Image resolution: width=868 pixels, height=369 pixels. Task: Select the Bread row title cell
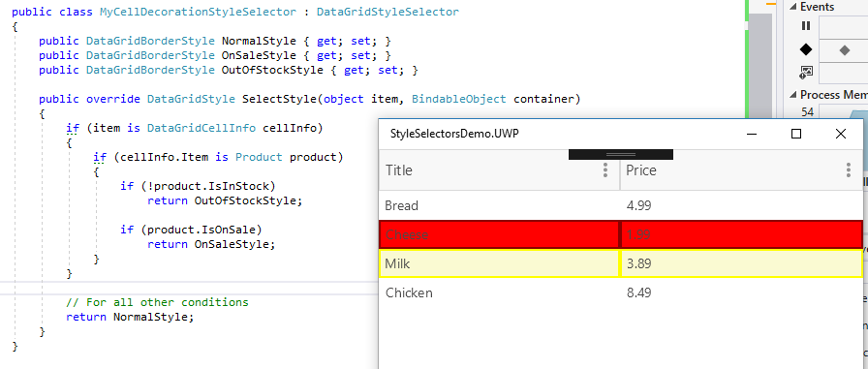(499, 205)
